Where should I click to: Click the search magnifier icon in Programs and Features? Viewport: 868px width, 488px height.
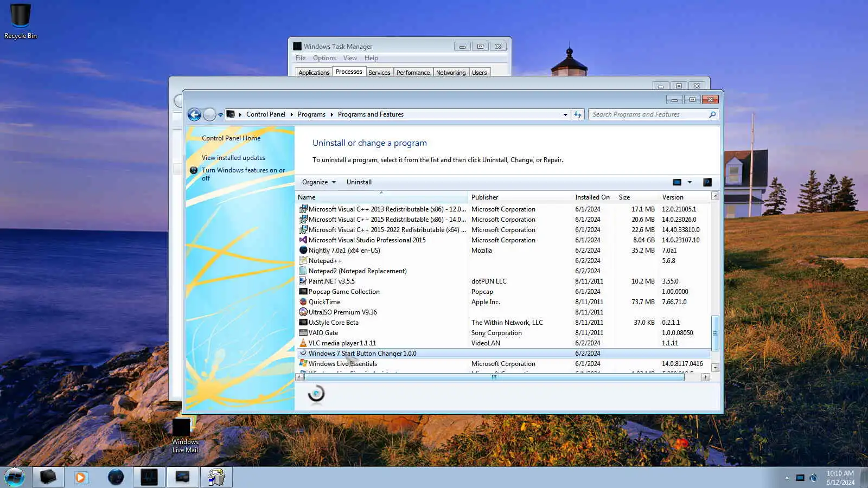coord(712,114)
